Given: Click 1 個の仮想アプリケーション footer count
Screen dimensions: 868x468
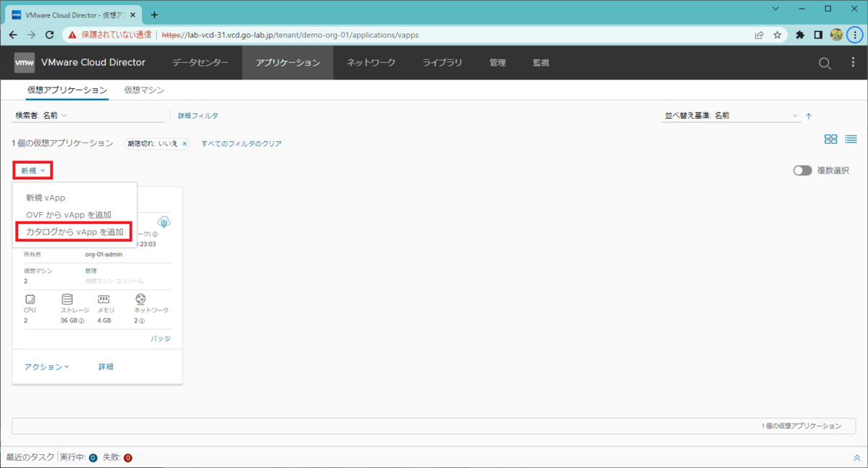Looking at the screenshot, I should [x=801, y=426].
